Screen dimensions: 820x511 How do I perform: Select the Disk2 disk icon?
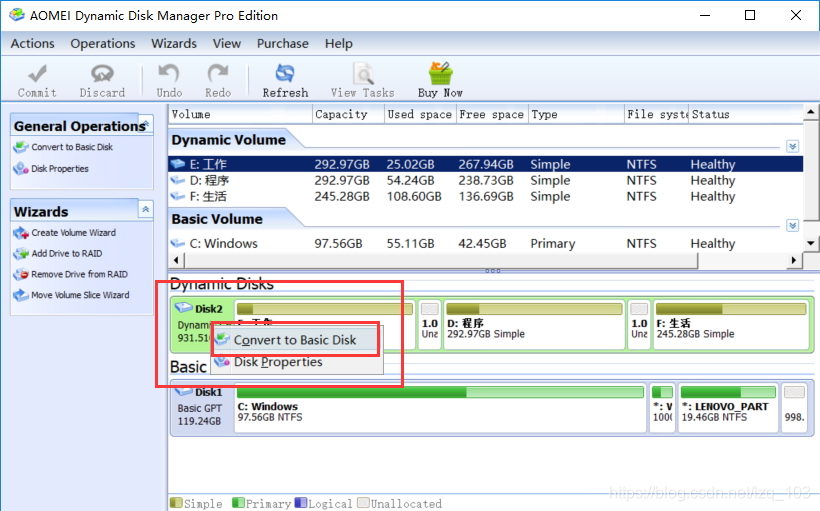184,308
